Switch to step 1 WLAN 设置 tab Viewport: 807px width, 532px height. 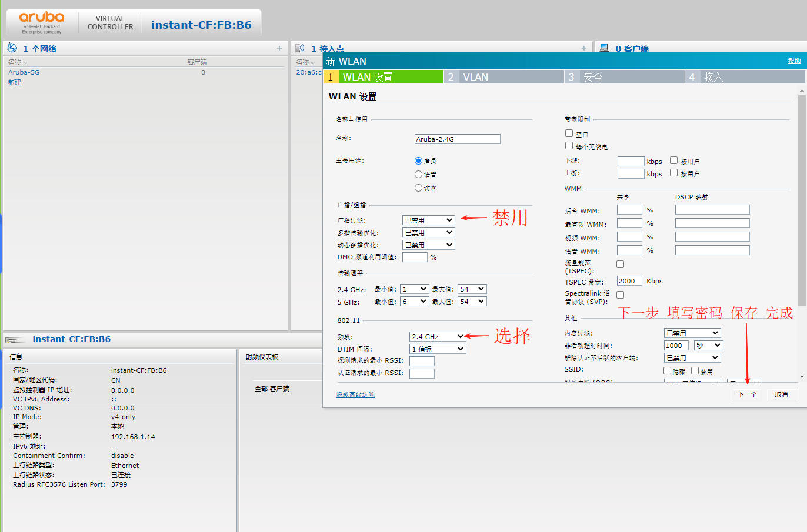[x=384, y=77]
